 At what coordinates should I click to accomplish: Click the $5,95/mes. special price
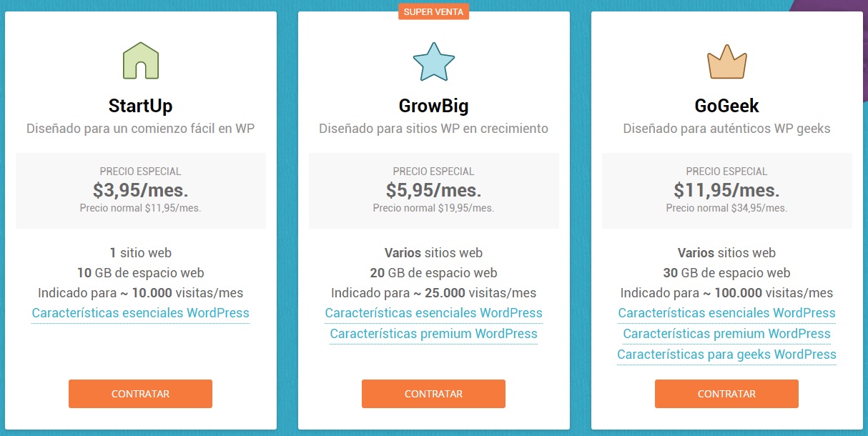coord(433,190)
